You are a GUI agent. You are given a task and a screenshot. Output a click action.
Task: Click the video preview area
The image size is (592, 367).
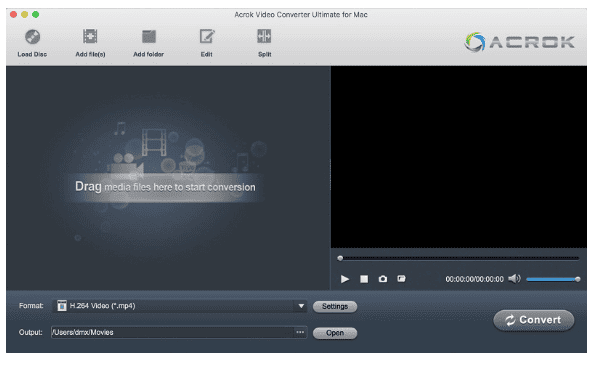[x=459, y=157]
